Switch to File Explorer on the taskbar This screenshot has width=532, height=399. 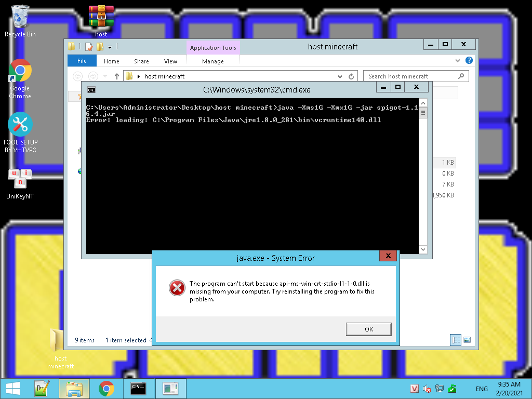click(x=74, y=389)
